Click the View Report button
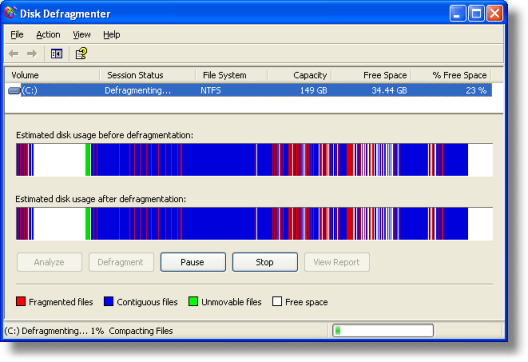This screenshot has height=362, width=528. coord(337,262)
